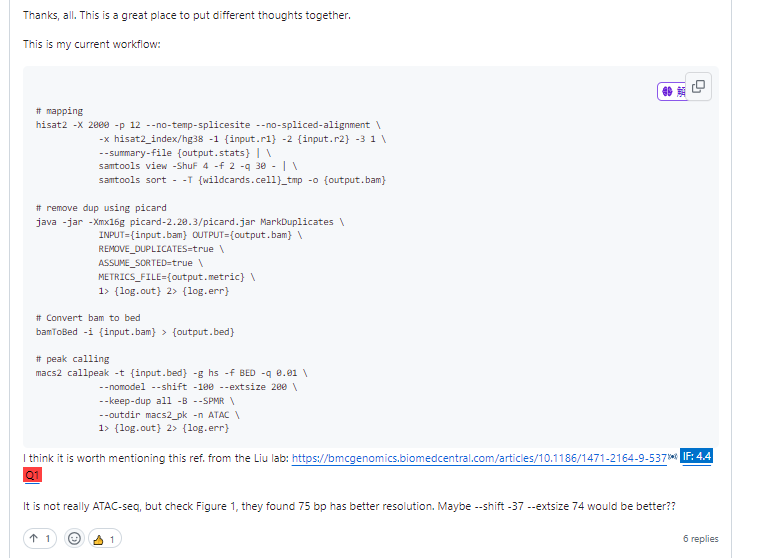This screenshot has height=558, width=765.
Task: Click the purple brain AI explain button
Action: tap(666, 91)
